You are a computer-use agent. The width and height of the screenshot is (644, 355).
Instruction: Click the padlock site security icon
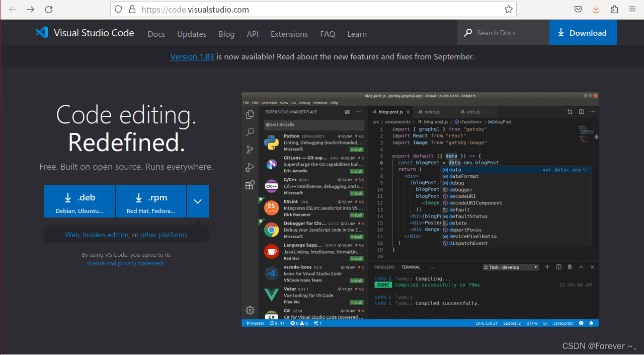(x=132, y=9)
